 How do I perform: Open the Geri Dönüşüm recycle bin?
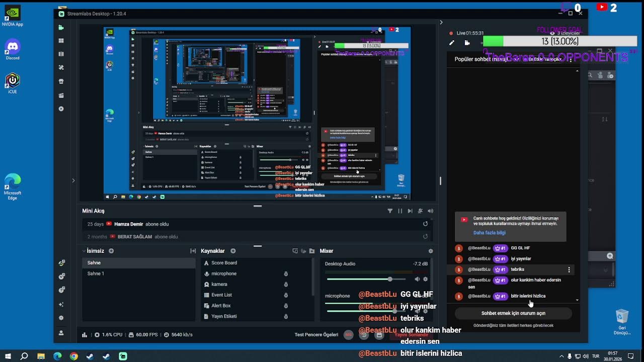[x=622, y=322]
